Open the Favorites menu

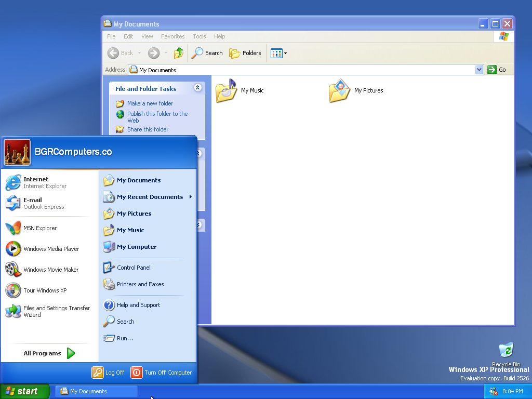coord(172,36)
